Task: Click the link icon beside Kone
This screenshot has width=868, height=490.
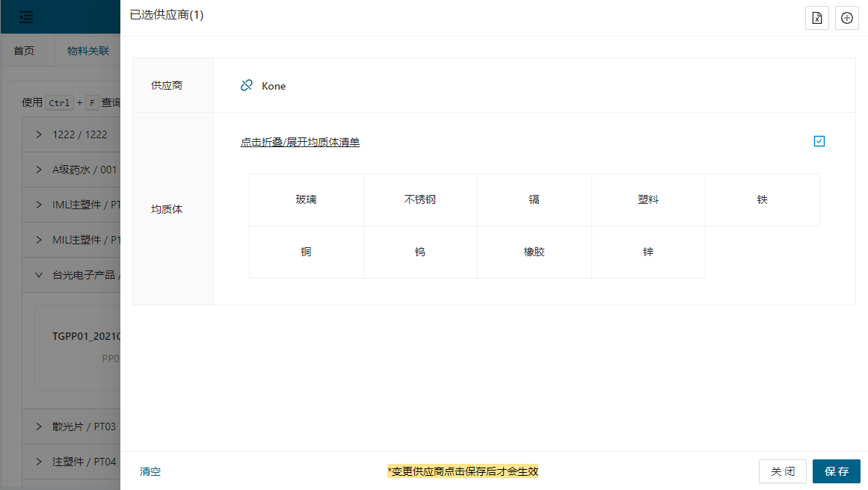Action: pos(247,86)
